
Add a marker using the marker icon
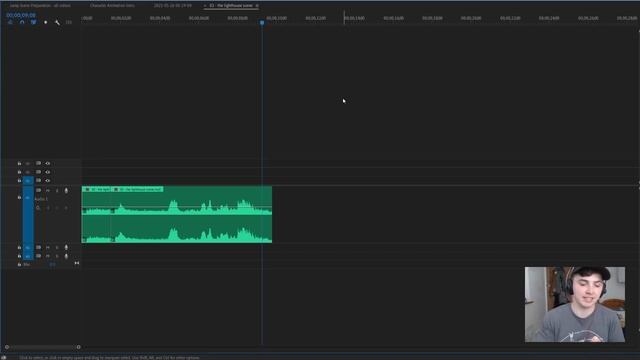[45, 22]
